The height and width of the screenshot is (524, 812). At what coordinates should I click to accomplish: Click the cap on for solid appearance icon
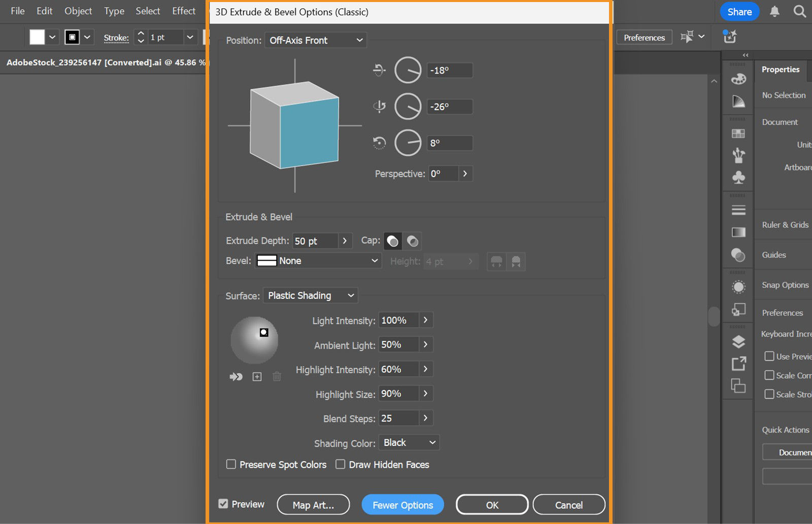393,241
